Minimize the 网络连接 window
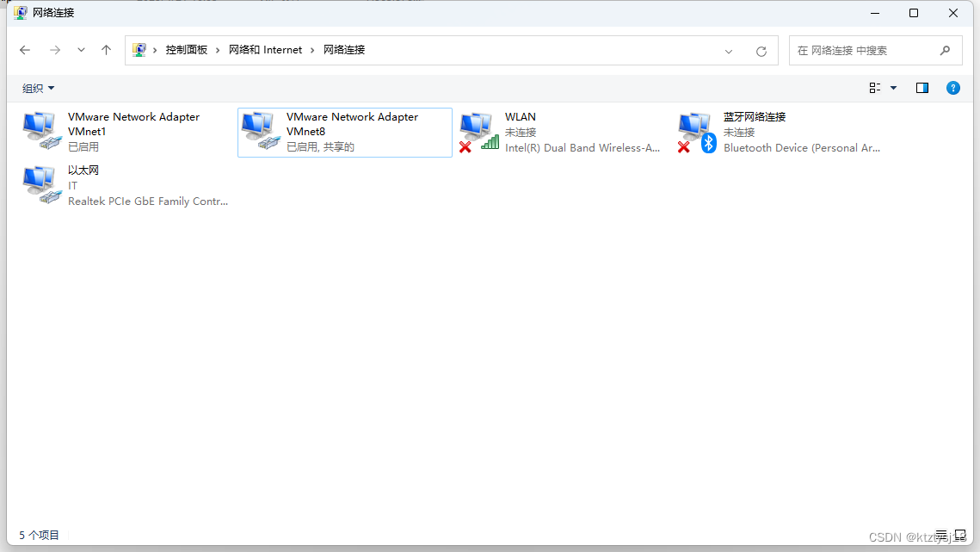This screenshot has height=552, width=980. (875, 13)
